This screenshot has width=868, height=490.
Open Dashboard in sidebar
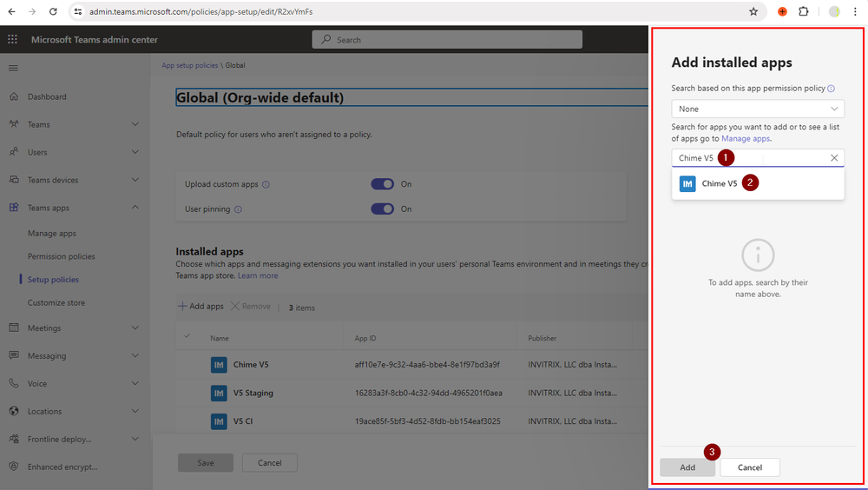tap(47, 96)
